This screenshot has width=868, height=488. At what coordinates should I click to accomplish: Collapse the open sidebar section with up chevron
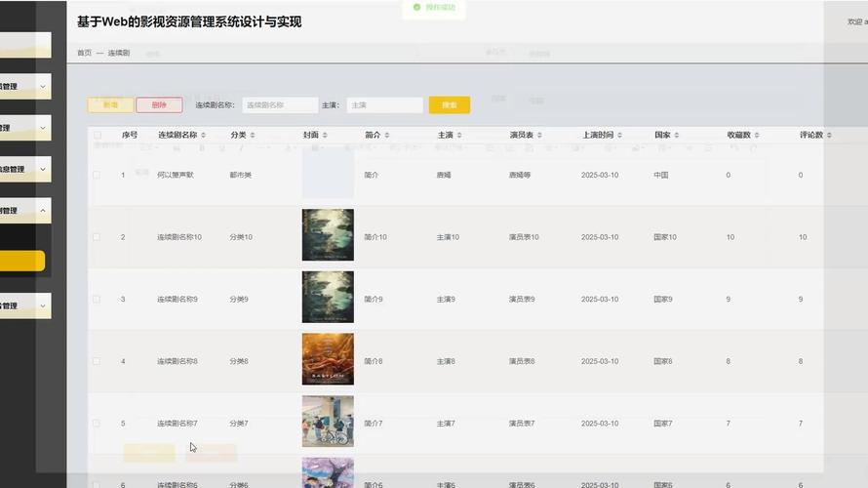click(x=43, y=211)
